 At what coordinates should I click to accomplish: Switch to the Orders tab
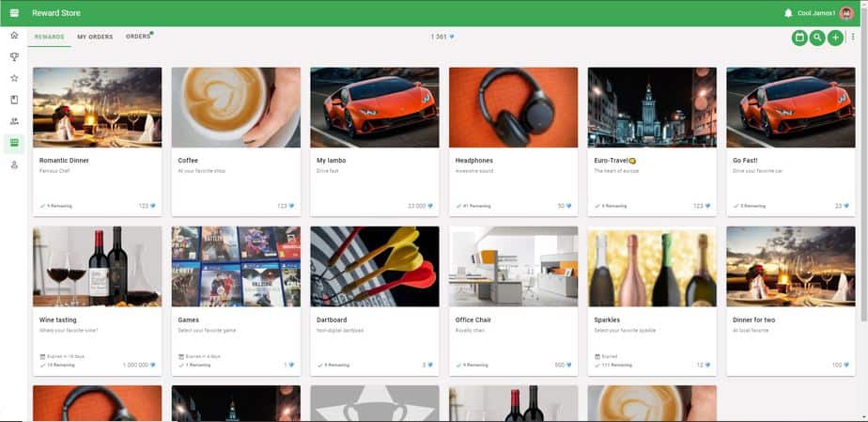click(x=138, y=37)
